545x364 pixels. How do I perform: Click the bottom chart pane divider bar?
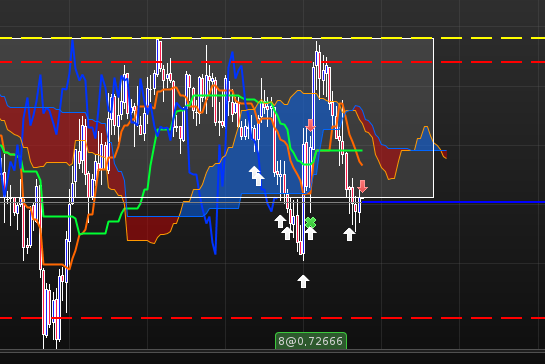[272, 351]
